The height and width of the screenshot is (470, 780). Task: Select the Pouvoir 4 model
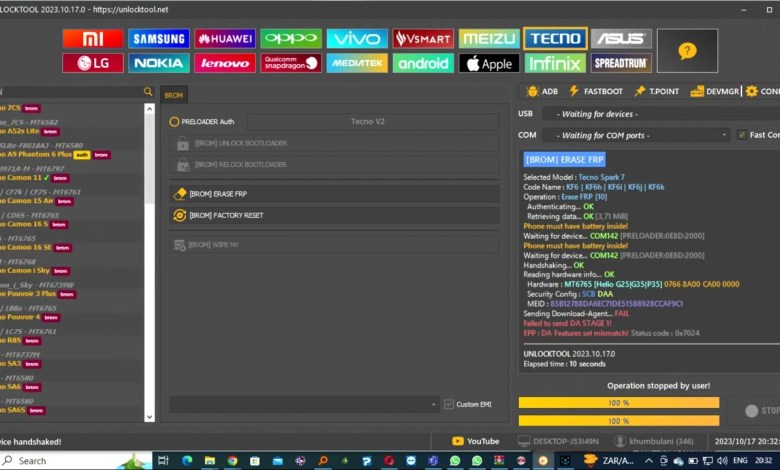pos(30,317)
